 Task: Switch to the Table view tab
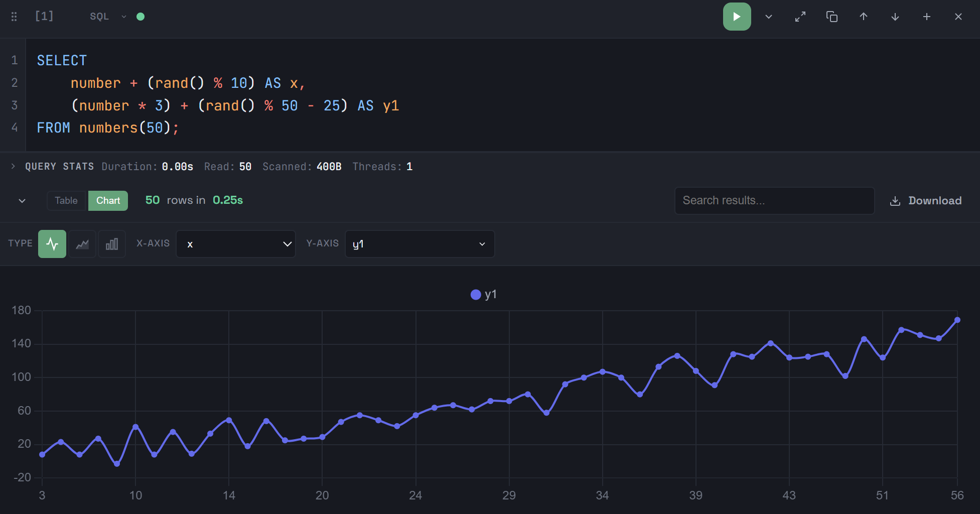[66, 201]
